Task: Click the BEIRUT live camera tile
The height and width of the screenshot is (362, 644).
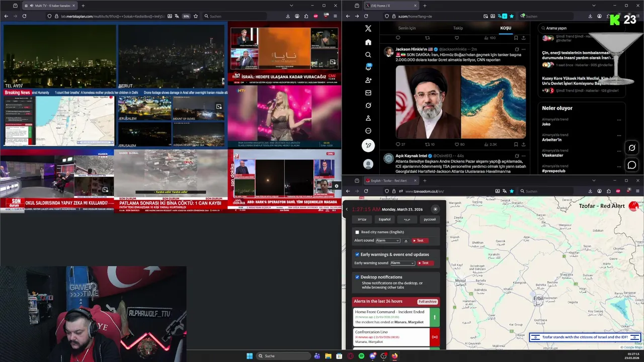Action: point(172,56)
